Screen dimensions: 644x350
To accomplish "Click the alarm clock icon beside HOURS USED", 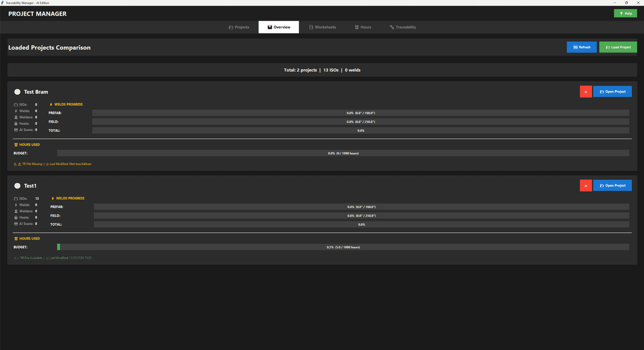I will [16, 144].
